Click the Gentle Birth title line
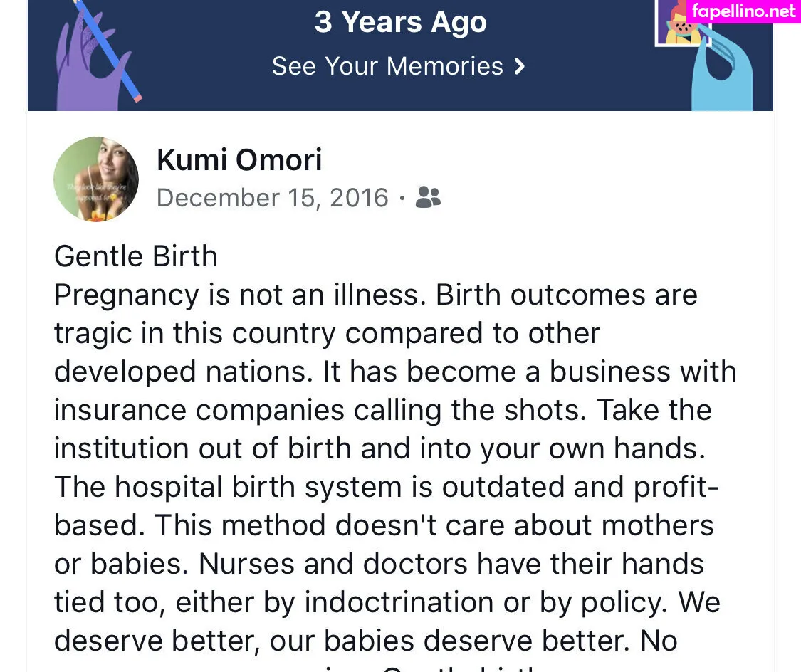This screenshot has height=672, width=801. 136,256
